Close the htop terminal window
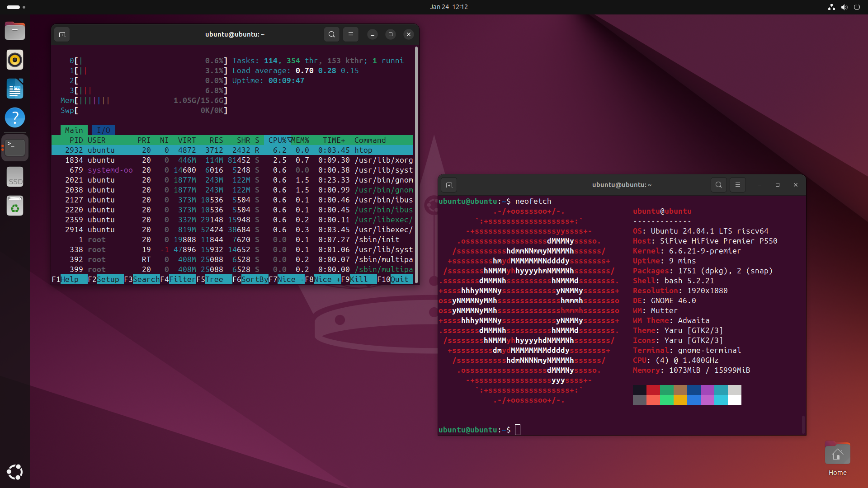Viewport: 868px width, 488px height. (409, 34)
